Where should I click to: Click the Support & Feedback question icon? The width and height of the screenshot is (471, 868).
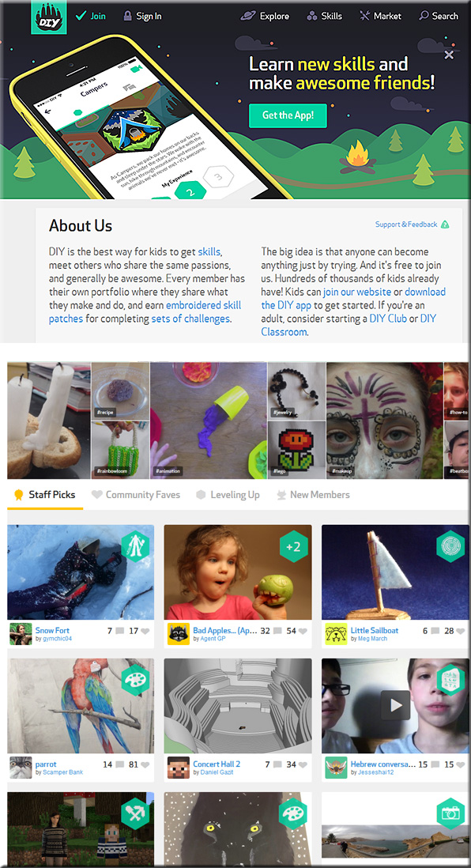tap(445, 225)
